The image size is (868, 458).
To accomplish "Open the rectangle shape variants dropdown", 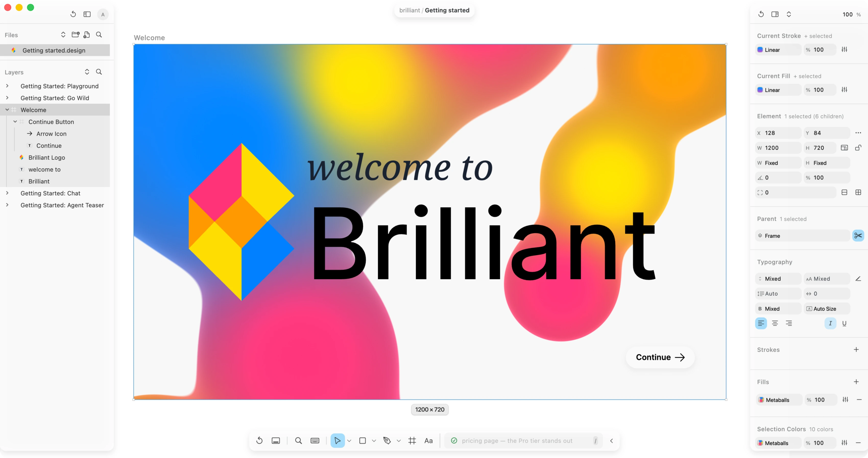I will click(x=374, y=441).
